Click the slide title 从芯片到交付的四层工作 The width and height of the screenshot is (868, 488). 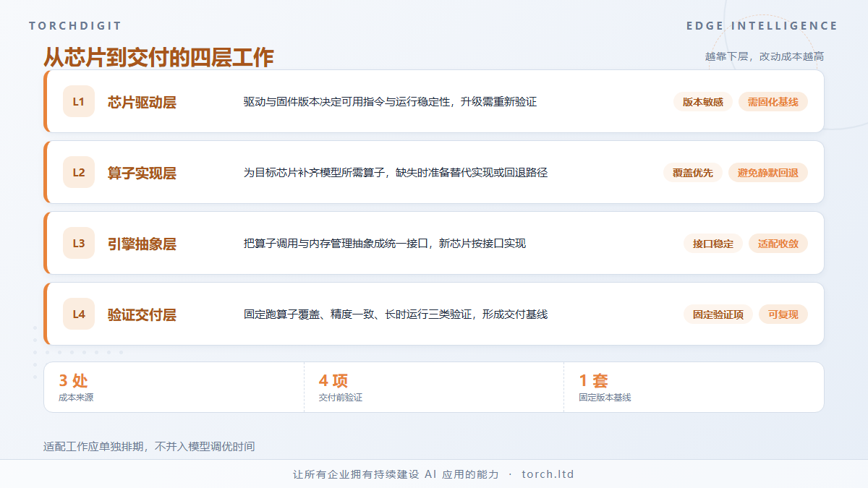(x=158, y=57)
